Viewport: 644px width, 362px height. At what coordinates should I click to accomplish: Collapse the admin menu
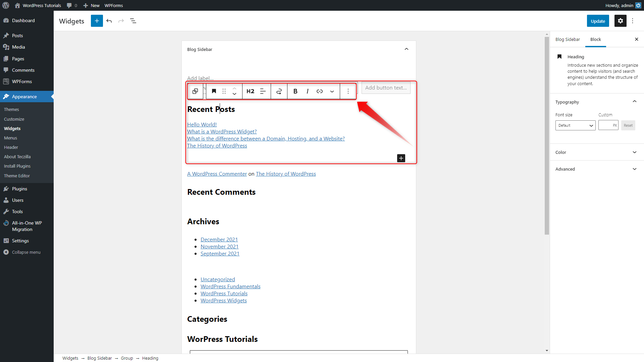[27, 252]
